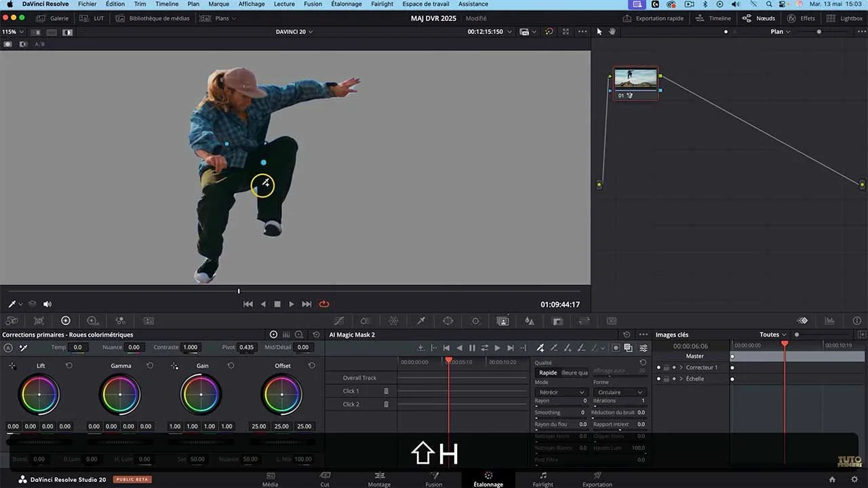The image size is (868, 488).
Task: Delete the Click 2 track
Action: pyautogui.click(x=387, y=404)
